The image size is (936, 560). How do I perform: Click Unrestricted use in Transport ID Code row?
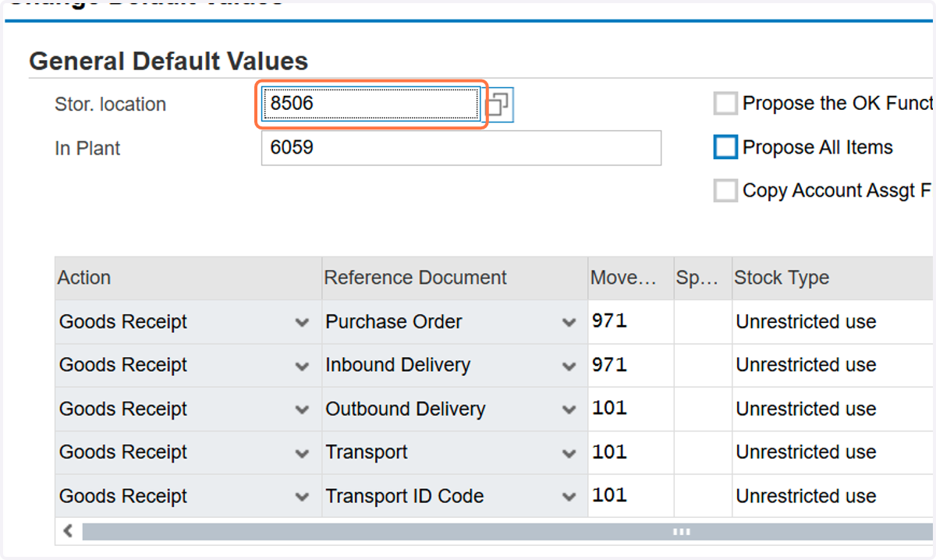pos(806,496)
